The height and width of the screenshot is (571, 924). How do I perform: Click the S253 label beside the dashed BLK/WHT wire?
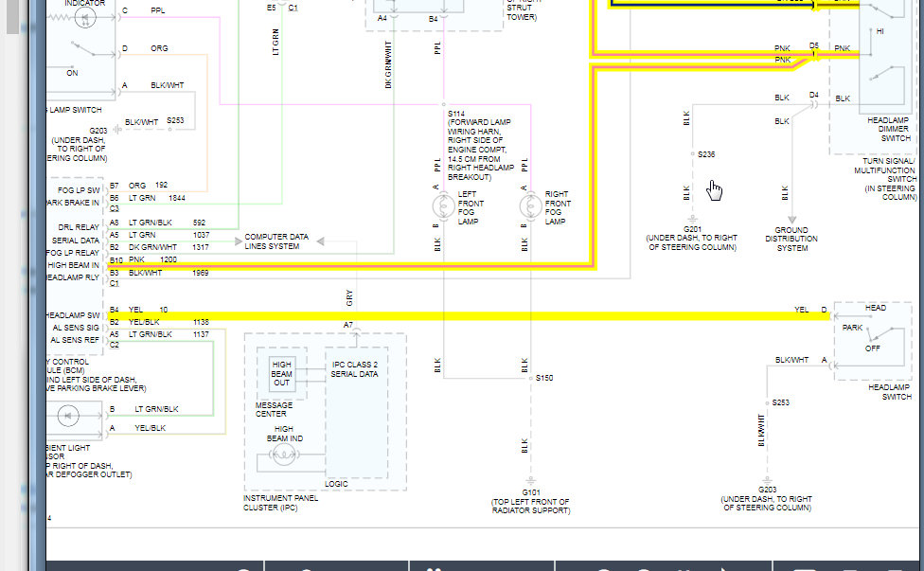[x=175, y=120]
